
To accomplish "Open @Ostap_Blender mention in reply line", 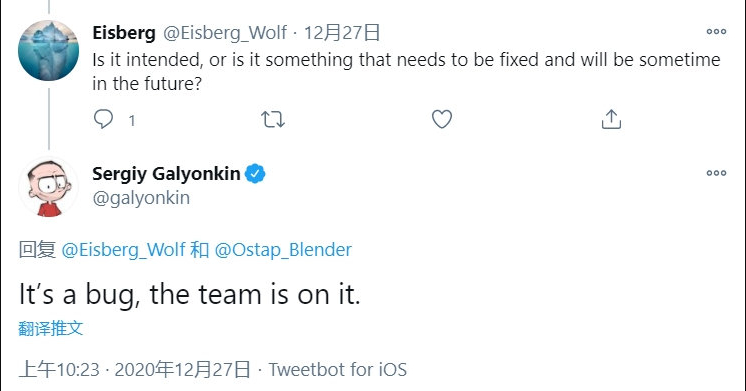I will (283, 250).
